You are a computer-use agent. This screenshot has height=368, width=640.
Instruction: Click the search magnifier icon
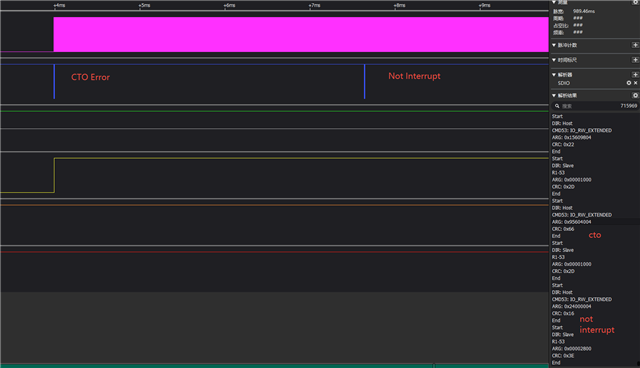point(557,106)
